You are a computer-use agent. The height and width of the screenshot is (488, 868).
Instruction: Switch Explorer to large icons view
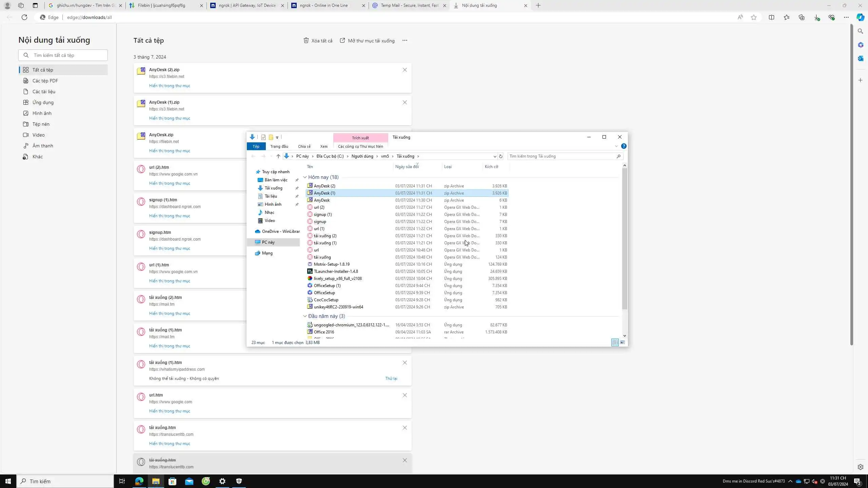(x=623, y=342)
